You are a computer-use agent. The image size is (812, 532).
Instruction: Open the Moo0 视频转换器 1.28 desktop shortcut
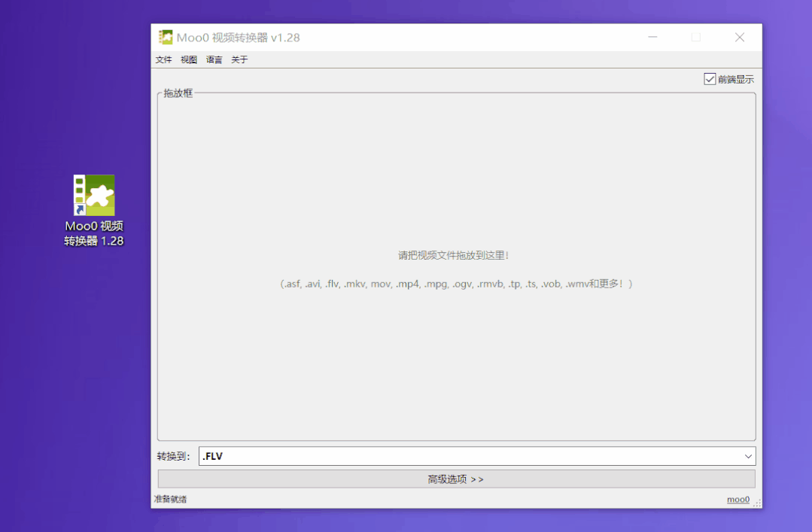(x=94, y=210)
